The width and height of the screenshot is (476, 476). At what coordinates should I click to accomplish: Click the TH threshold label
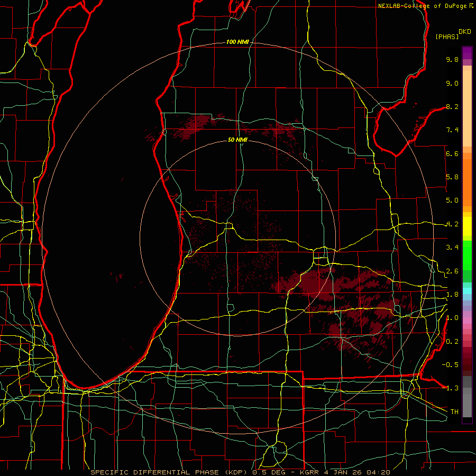(454, 412)
